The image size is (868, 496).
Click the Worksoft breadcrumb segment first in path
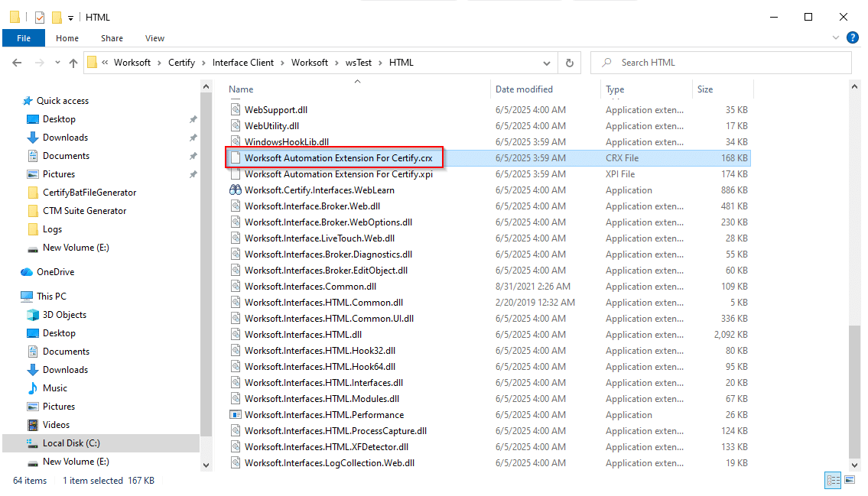(x=132, y=63)
